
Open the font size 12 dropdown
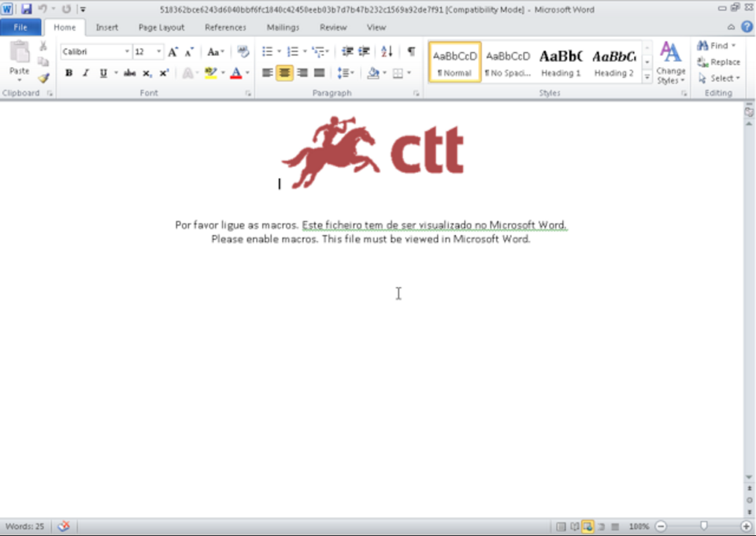click(158, 51)
